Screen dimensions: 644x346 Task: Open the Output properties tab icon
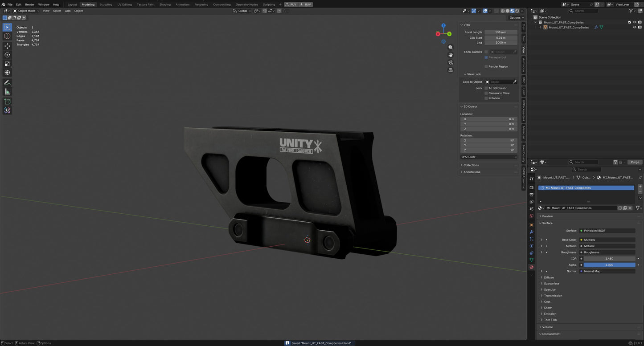531,195
